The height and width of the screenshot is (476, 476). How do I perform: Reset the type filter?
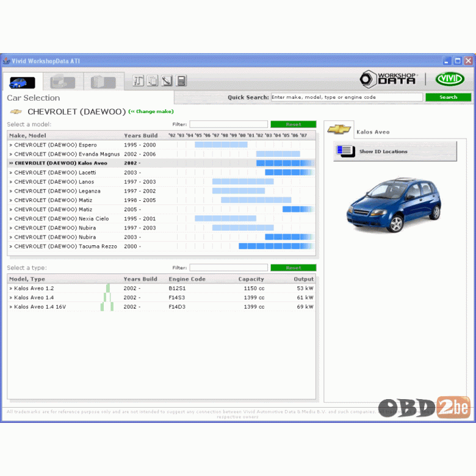294,267
